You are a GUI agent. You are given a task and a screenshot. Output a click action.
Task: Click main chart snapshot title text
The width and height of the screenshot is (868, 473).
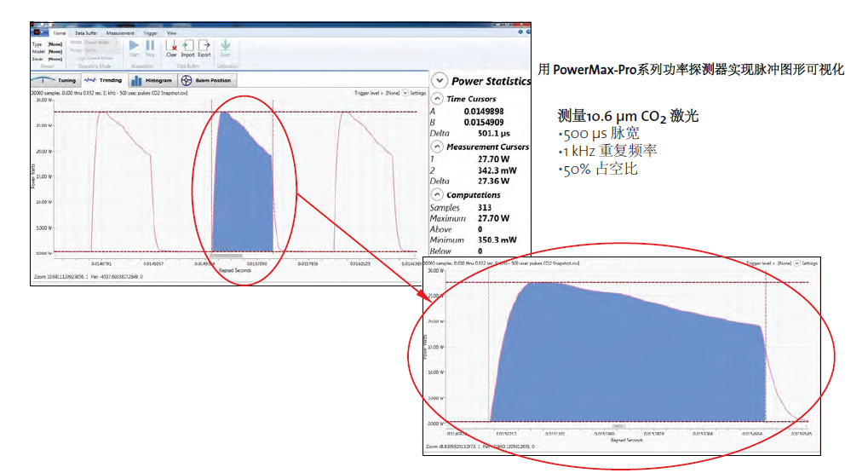click(109, 93)
